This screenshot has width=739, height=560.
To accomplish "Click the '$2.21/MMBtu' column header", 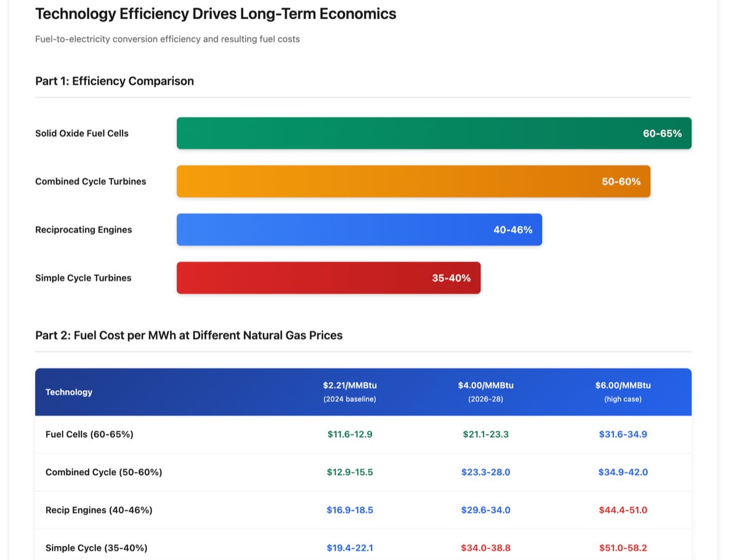I will (x=350, y=385).
